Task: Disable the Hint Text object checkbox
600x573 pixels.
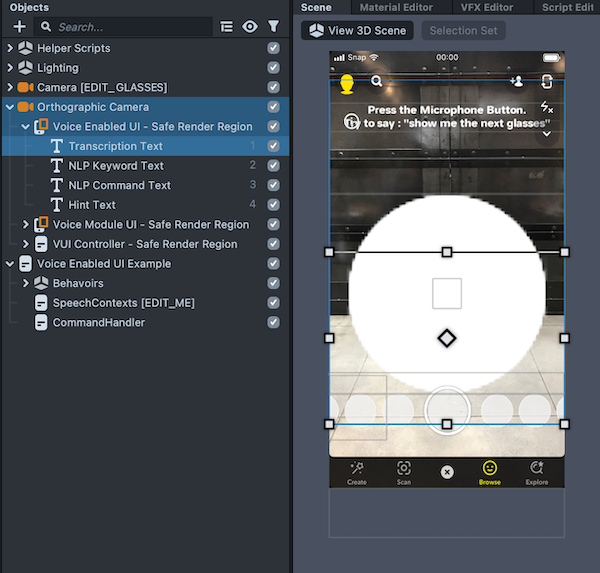Action: click(x=273, y=205)
